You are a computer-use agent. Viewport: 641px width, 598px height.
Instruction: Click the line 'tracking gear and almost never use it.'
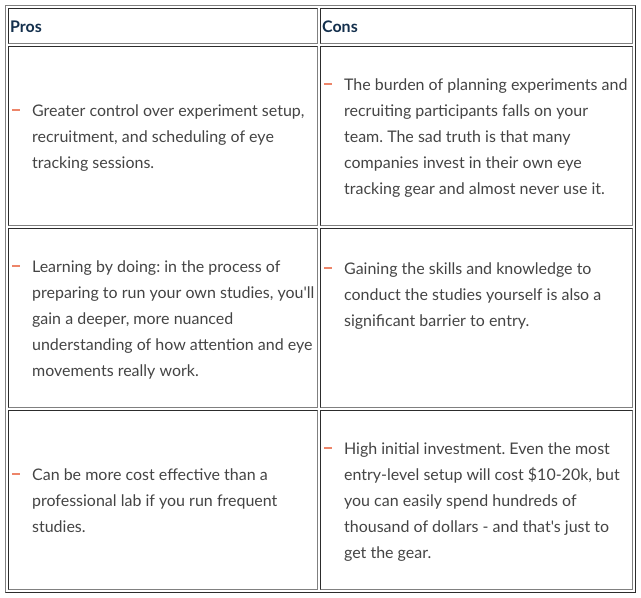pos(474,189)
